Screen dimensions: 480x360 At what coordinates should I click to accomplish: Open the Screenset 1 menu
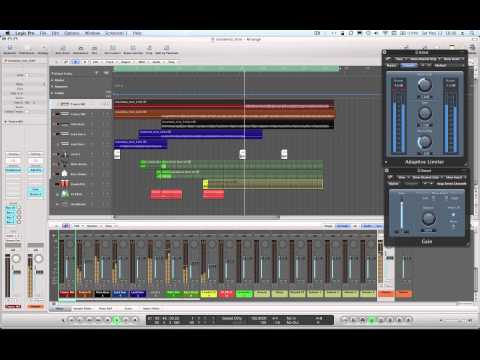(x=116, y=33)
